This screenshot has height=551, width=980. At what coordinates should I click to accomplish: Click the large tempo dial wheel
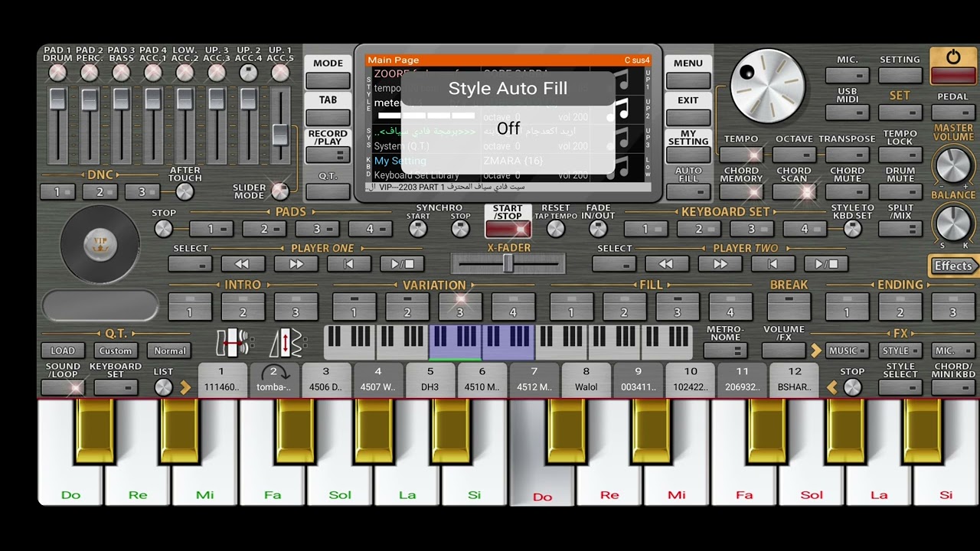767,86
